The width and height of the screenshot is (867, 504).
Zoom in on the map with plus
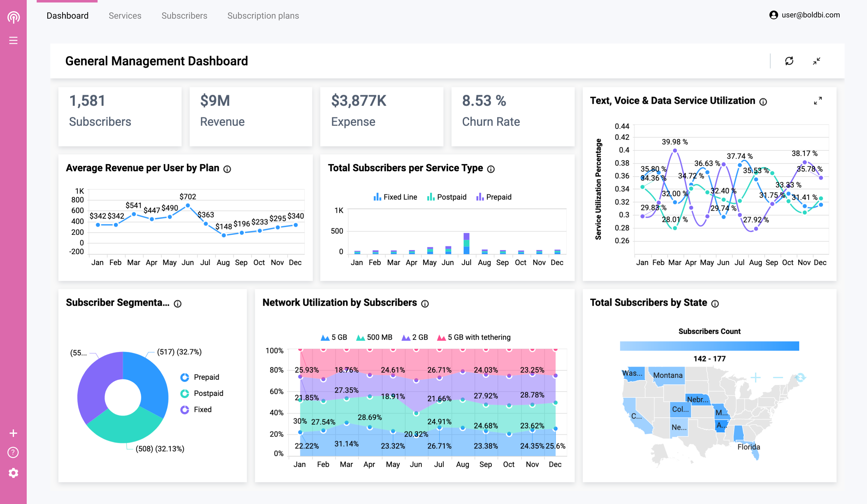pyautogui.click(x=755, y=378)
